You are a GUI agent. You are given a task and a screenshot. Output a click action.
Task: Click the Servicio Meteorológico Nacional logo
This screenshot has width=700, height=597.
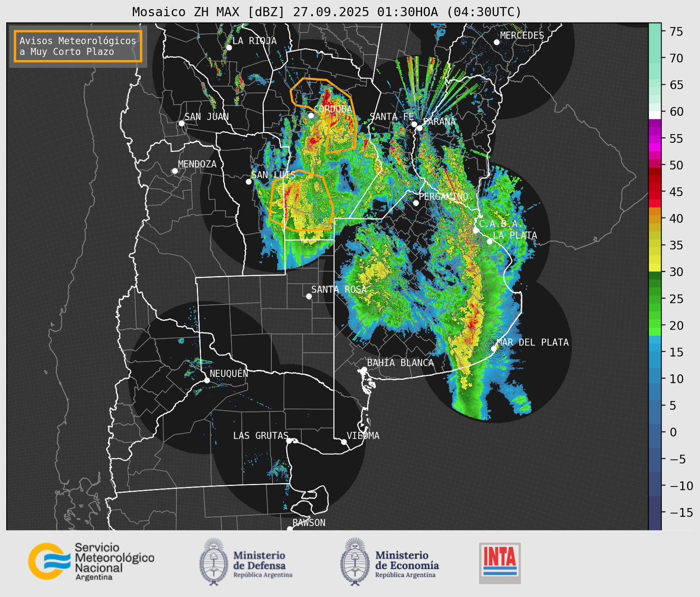pos(90,561)
